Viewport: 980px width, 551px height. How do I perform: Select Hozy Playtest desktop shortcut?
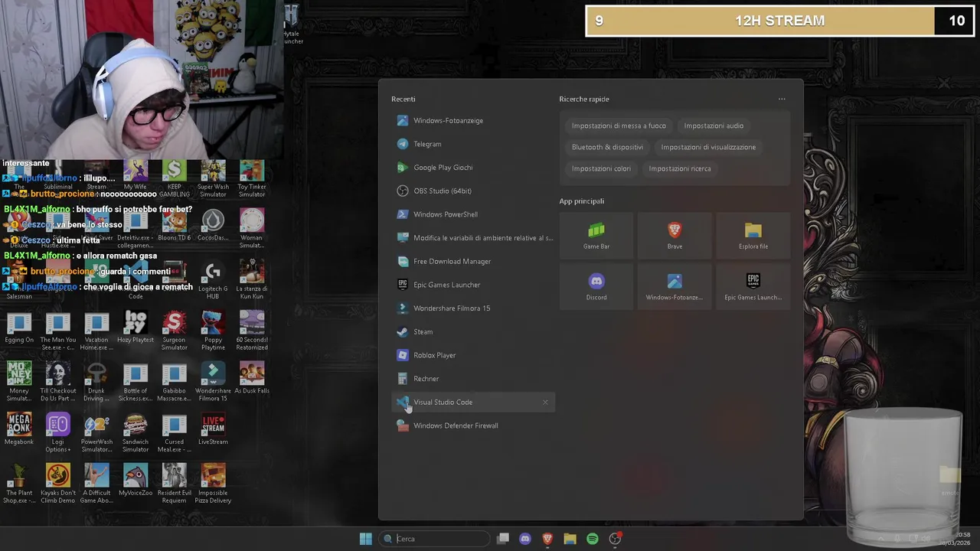coord(136,328)
